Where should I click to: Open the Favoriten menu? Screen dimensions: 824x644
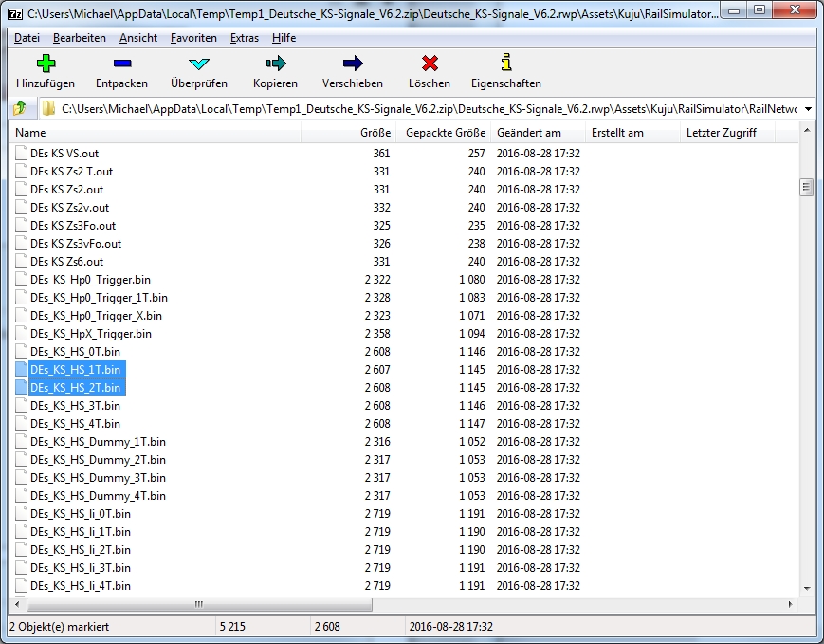pos(193,38)
